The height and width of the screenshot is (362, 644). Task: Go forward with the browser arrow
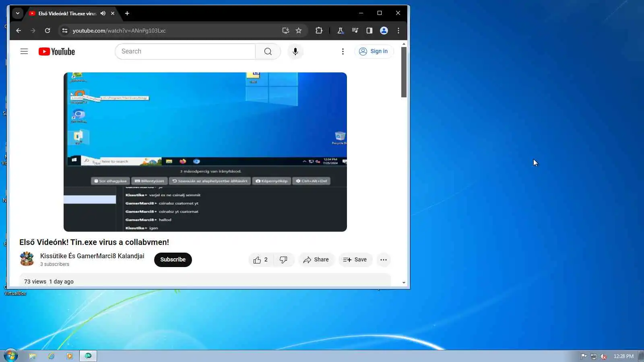[33, 31]
